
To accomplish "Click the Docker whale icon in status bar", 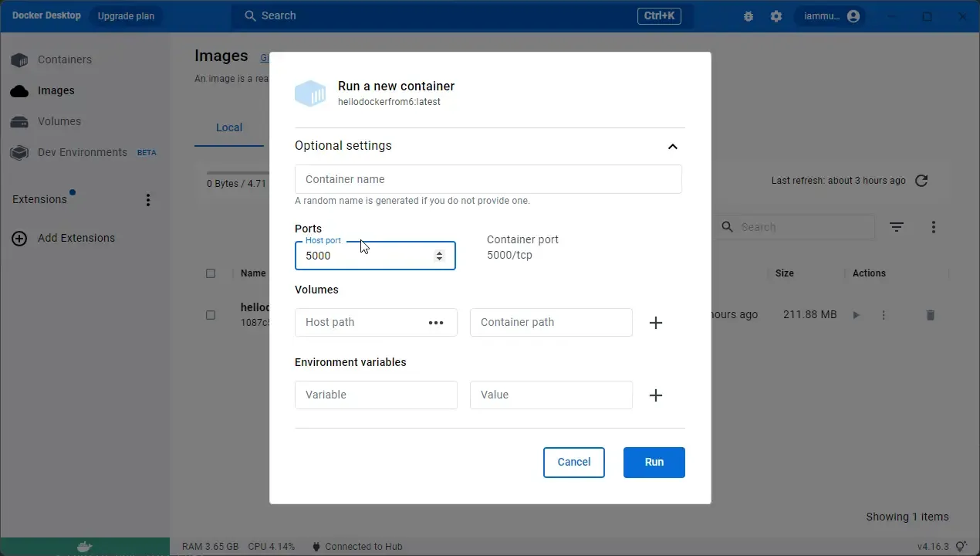I will coord(83,548).
